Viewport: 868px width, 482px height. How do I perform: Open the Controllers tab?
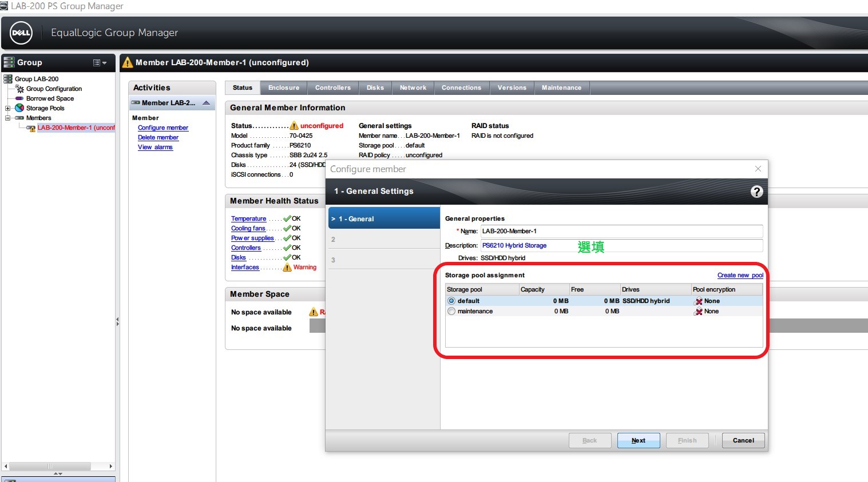click(333, 87)
